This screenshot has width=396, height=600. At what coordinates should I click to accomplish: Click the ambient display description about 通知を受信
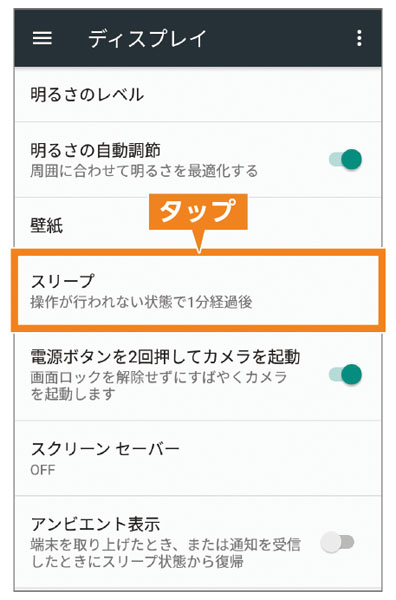pos(165,553)
